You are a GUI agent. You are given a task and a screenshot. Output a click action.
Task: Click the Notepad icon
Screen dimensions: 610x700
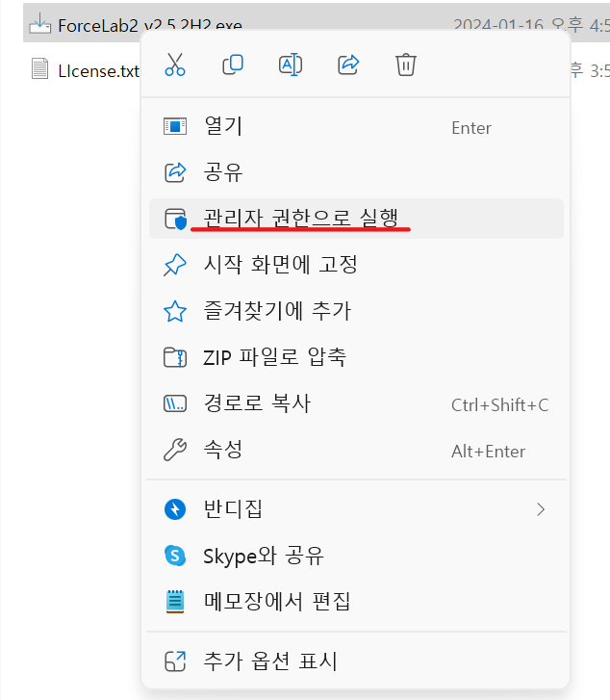coord(175,602)
